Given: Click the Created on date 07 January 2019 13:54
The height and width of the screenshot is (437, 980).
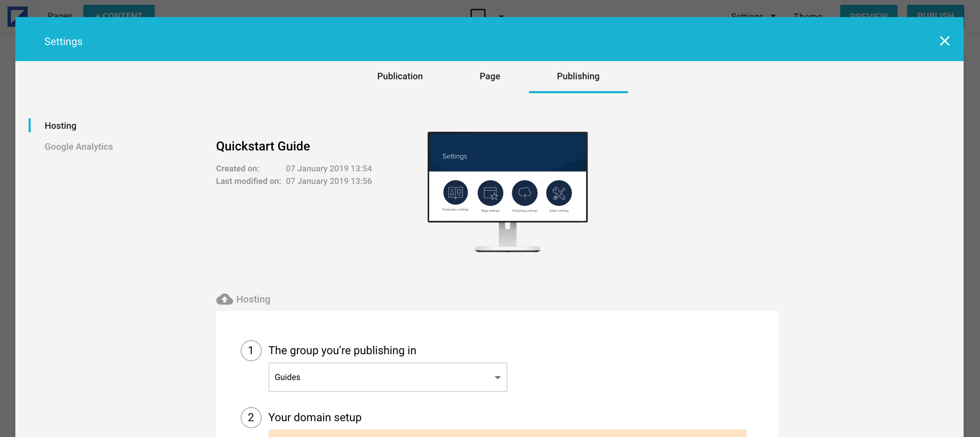Looking at the screenshot, I should point(329,168).
